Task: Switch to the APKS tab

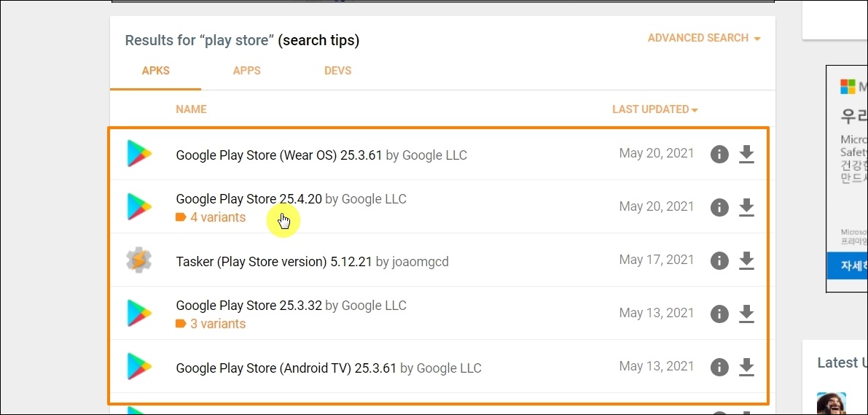Action: pyautogui.click(x=155, y=71)
